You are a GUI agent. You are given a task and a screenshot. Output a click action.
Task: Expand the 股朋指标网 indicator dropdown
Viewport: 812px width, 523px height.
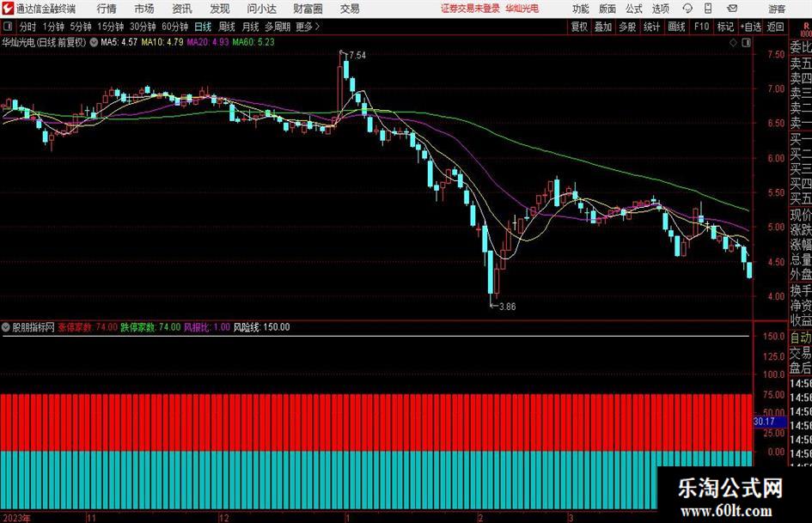click(x=6, y=327)
